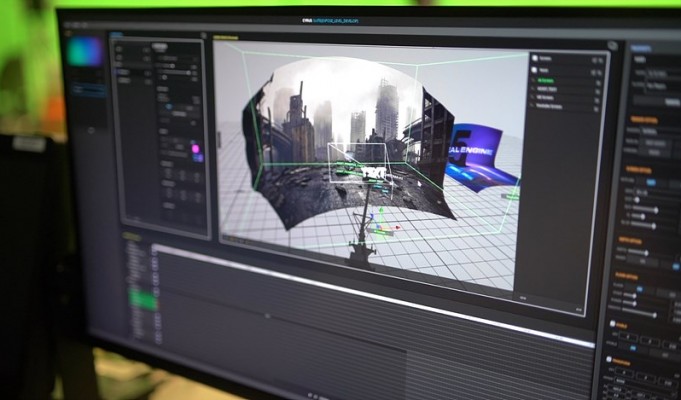The width and height of the screenshot is (681, 400).
Task: Click the magenta color swatch in the left panel
Action: (x=196, y=149)
